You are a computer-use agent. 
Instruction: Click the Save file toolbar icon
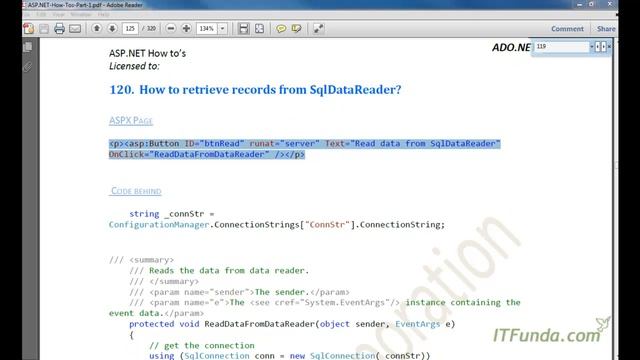(x=44, y=29)
